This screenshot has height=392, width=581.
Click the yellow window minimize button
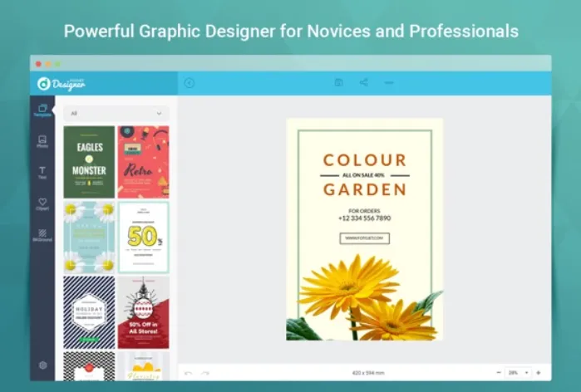[x=48, y=64]
